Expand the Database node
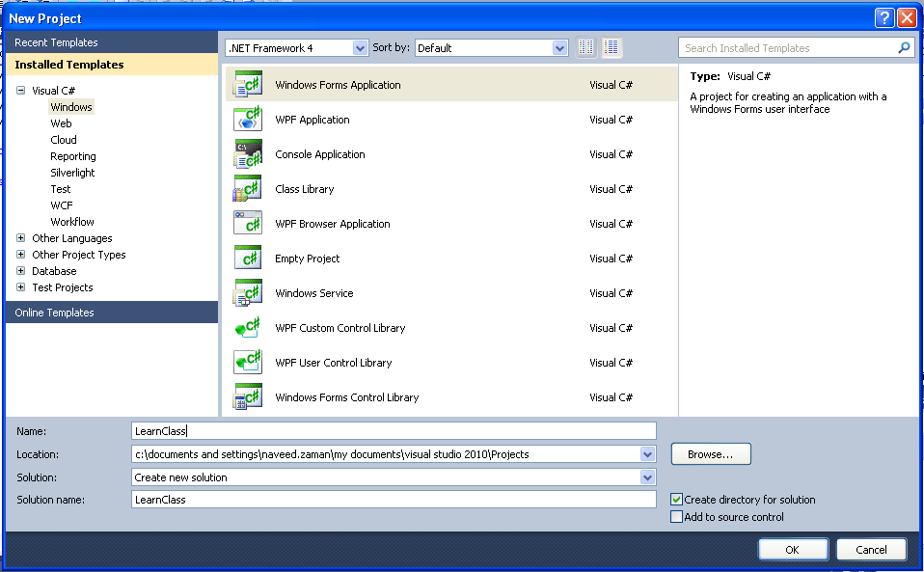The image size is (924, 572). 20,271
